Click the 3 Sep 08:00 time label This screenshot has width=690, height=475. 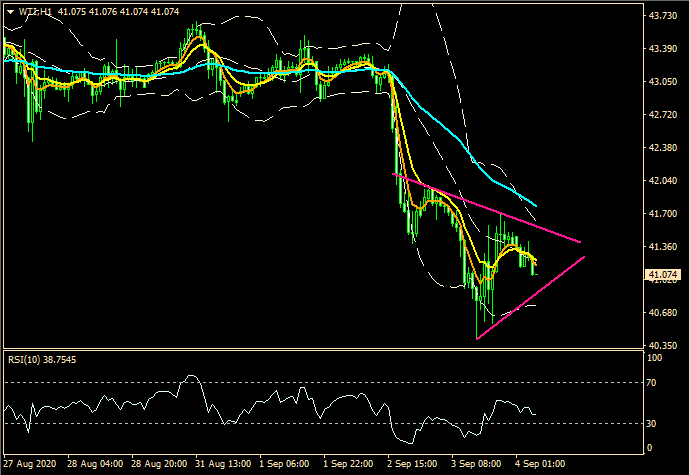click(476, 466)
